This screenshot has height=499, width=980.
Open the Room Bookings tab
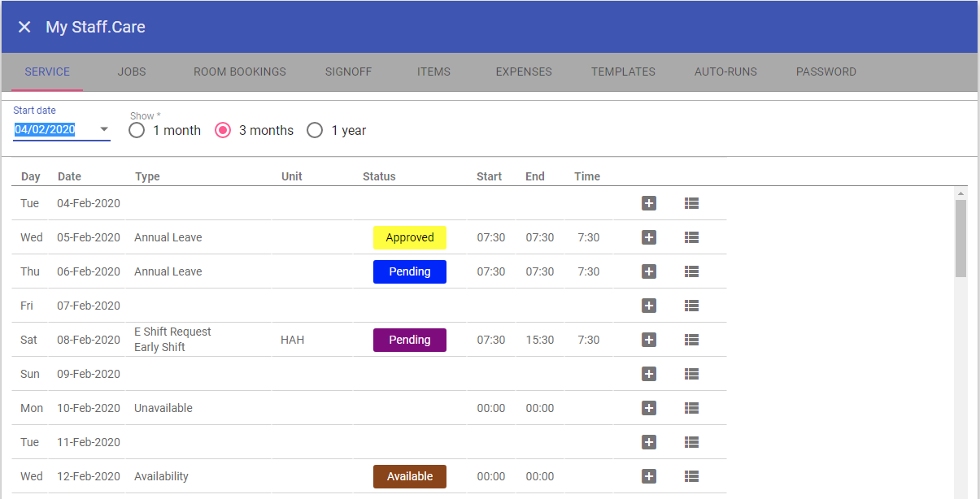(x=240, y=72)
